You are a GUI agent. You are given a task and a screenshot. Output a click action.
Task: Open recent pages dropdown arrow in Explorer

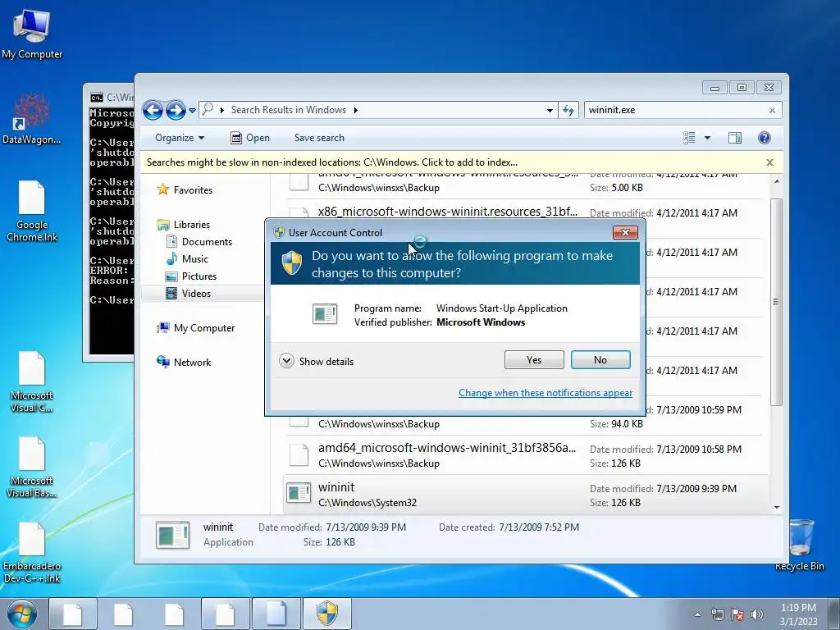click(192, 111)
